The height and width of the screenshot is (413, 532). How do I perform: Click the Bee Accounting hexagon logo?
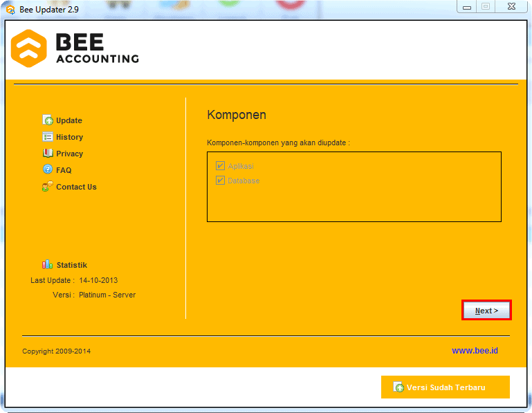coord(29,48)
